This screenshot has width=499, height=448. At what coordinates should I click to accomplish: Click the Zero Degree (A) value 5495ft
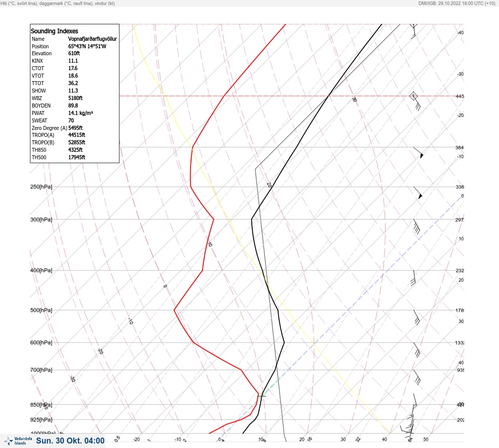click(x=76, y=128)
